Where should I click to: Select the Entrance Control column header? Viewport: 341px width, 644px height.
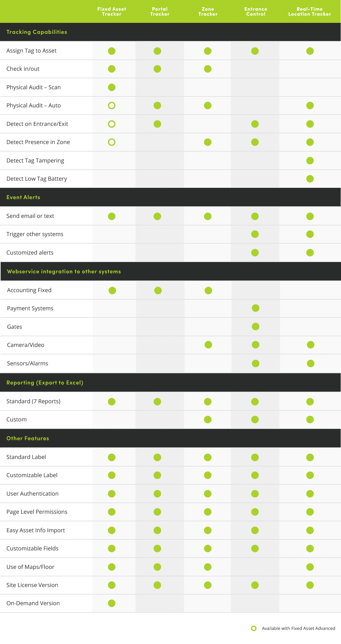[x=256, y=12]
